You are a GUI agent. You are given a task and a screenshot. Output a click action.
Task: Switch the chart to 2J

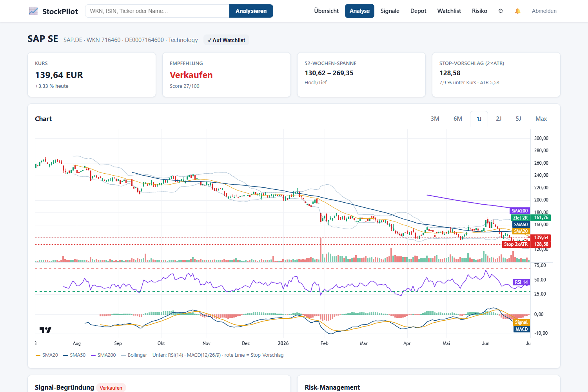click(x=499, y=119)
